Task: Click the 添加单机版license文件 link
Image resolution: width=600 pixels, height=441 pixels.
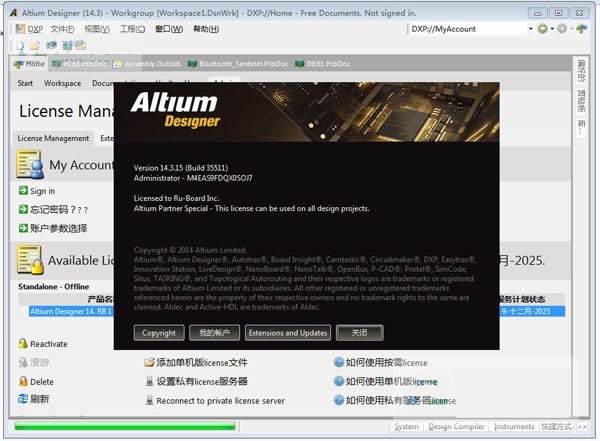Action: 202,362
